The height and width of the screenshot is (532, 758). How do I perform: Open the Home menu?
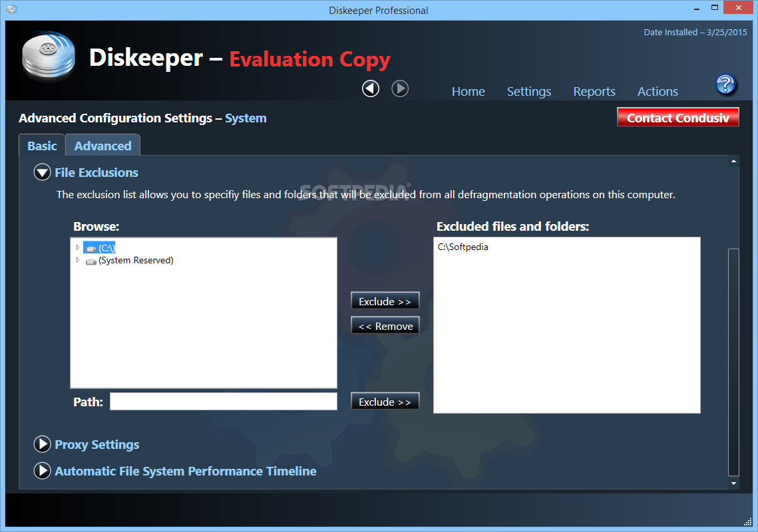coord(468,91)
